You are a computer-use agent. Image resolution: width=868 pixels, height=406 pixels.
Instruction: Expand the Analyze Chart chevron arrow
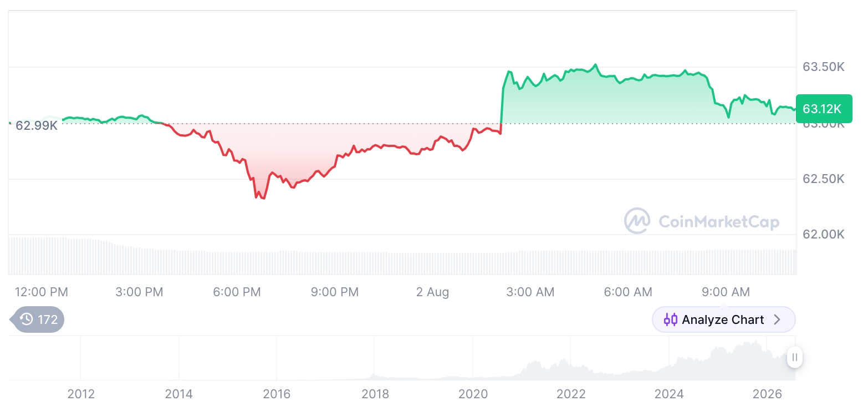pos(777,319)
